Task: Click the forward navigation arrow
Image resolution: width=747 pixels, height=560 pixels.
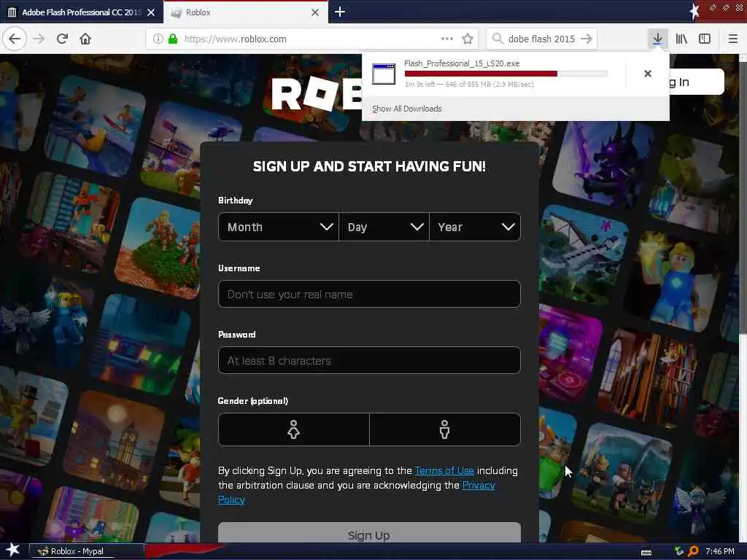Action: pos(39,39)
